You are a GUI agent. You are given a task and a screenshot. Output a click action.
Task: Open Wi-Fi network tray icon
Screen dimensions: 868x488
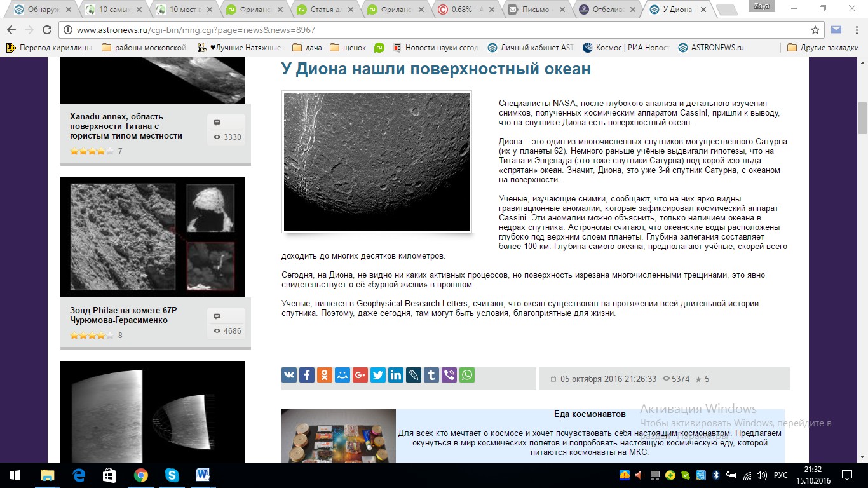(747, 475)
